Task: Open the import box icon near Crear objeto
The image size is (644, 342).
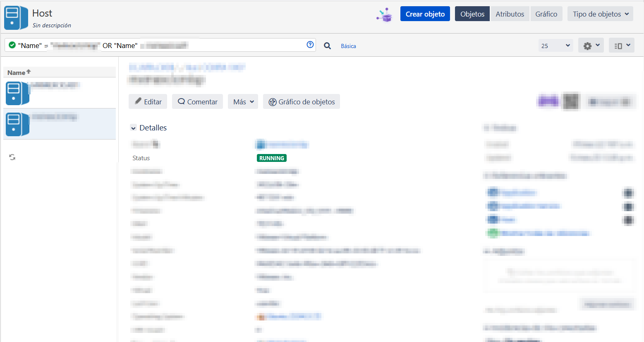Action: tap(385, 15)
